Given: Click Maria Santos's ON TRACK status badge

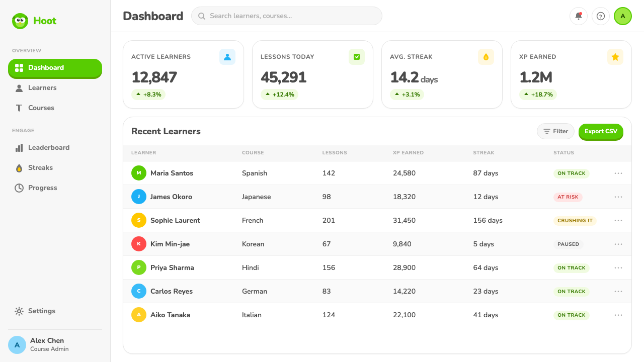Looking at the screenshot, I should tap(572, 173).
